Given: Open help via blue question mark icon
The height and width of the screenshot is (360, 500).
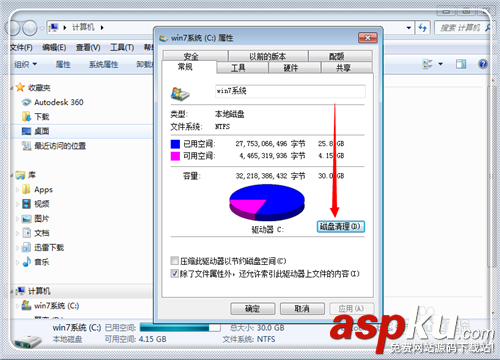Looking at the screenshot, I should tap(483, 64).
